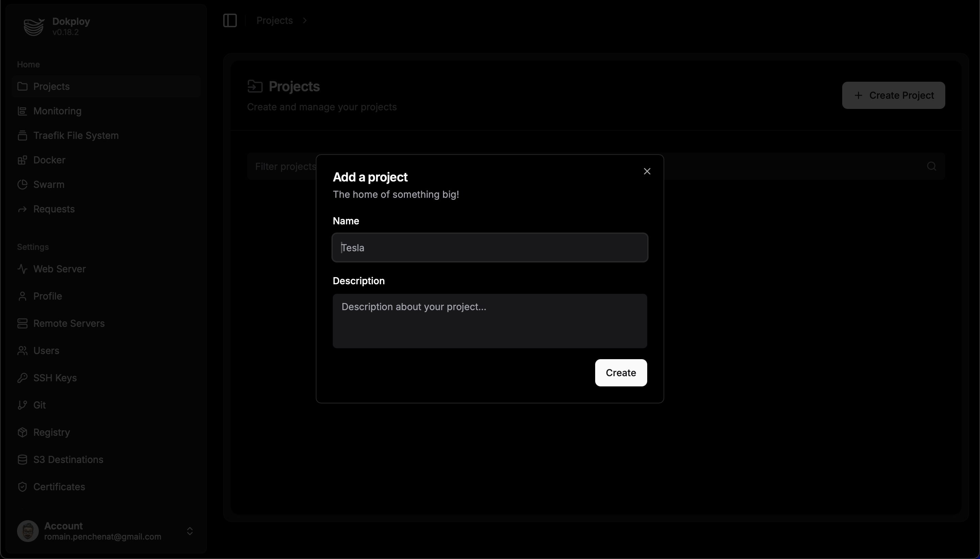Click the Create button in dialog
The height and width of the screenshot is (559, 980).
coord(621,372)
